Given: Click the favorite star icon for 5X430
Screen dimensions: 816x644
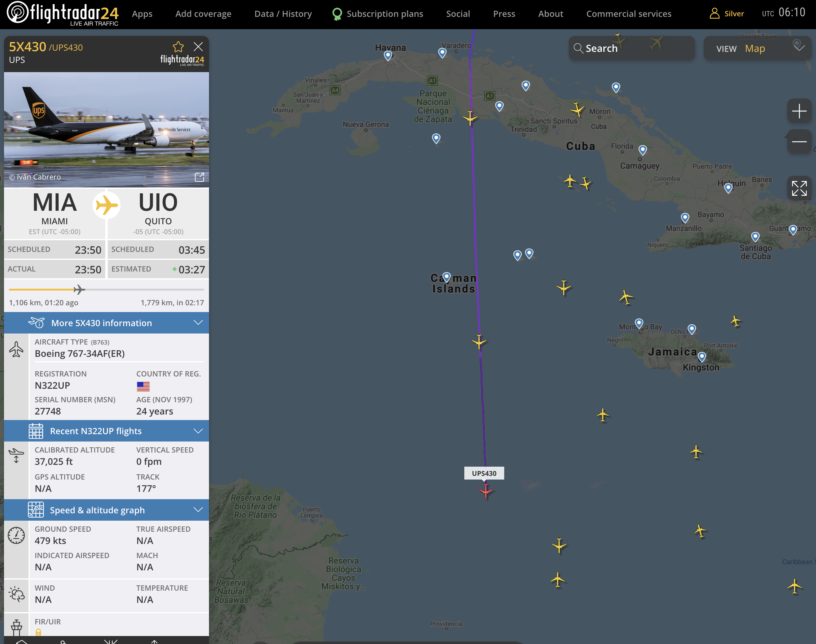Looking at the screenshot, I should (178, 47).
